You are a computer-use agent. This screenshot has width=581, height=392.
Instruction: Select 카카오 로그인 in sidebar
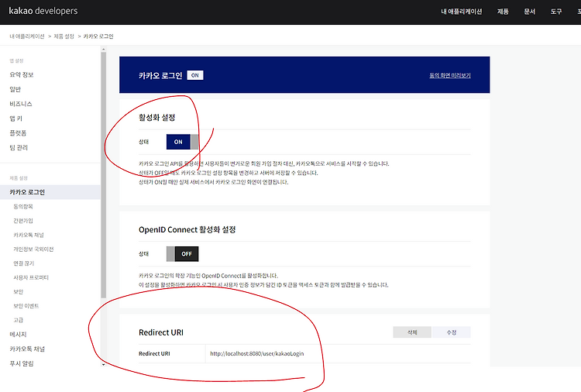coord(50,192)
